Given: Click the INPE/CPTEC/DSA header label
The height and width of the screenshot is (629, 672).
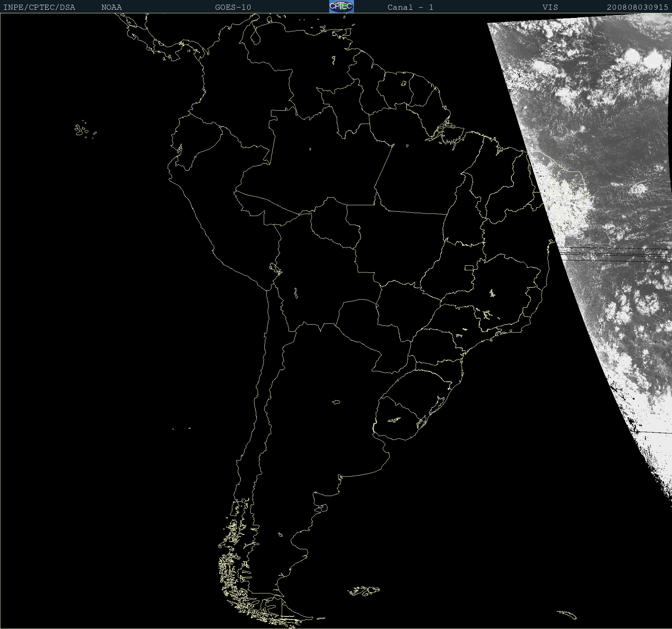Looking at the screenshot, I should (x=39, y=7).
